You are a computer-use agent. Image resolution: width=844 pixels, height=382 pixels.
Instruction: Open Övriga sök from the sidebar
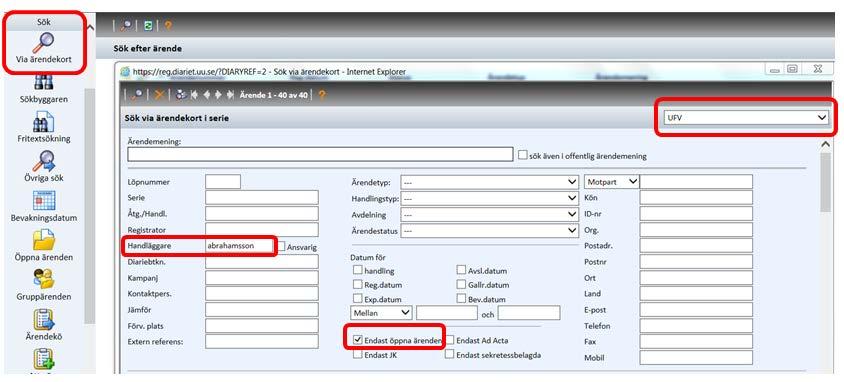[43, 167]
